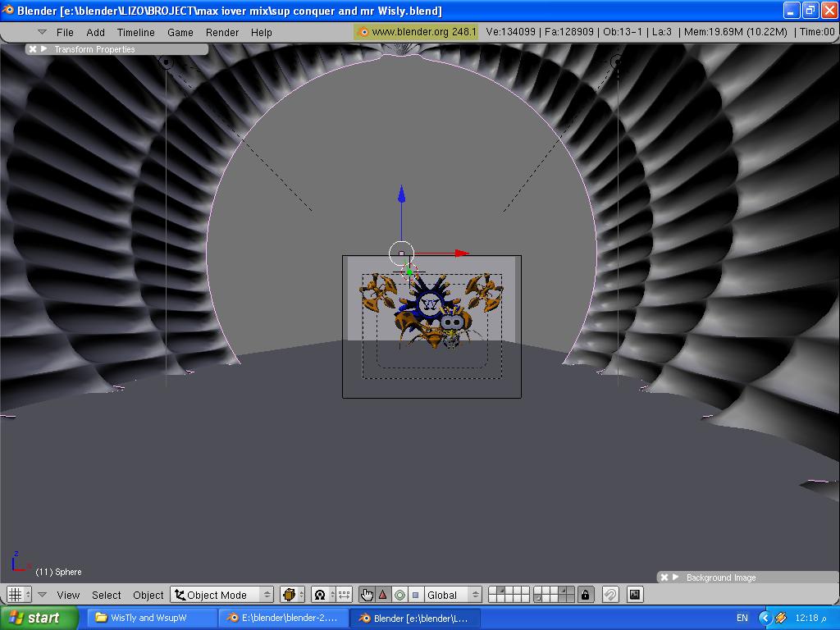The height and width of the screenshot is (630, 840).
Task: Open the Windows Start menu
Action: [39, 618]
